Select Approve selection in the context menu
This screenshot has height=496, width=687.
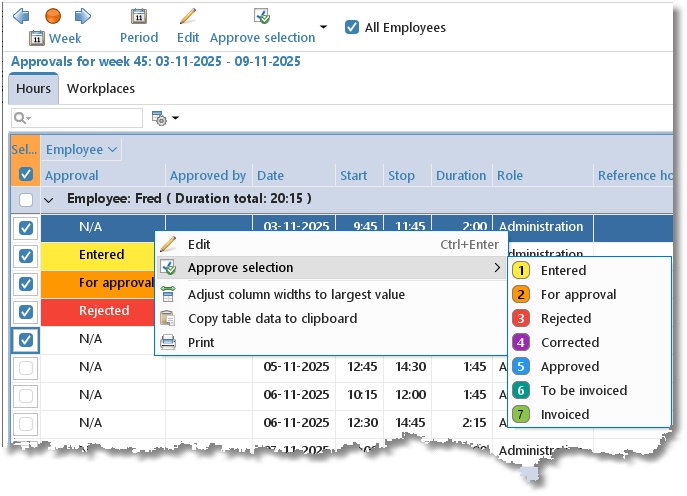pyautogui.click(x=332, y=267)
